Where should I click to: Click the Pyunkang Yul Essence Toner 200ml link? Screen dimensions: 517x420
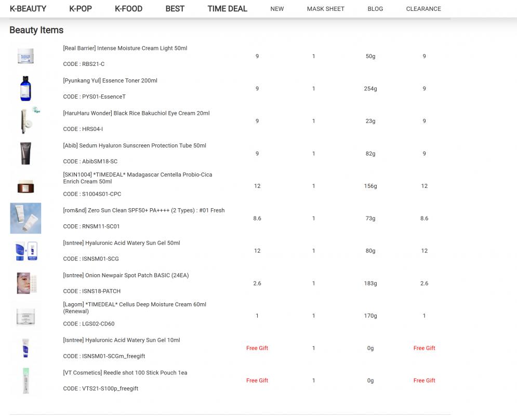pos(110,80)
